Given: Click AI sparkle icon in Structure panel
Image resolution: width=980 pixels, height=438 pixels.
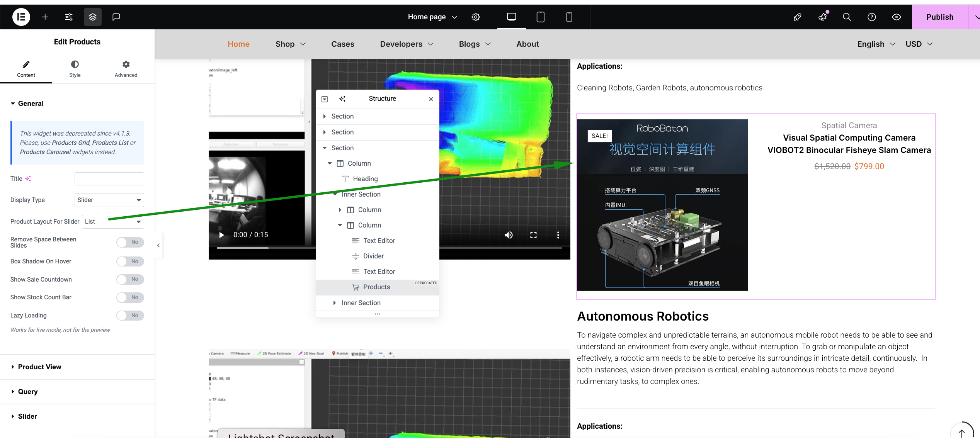Looking at the screenshot, I should (342, 99).
